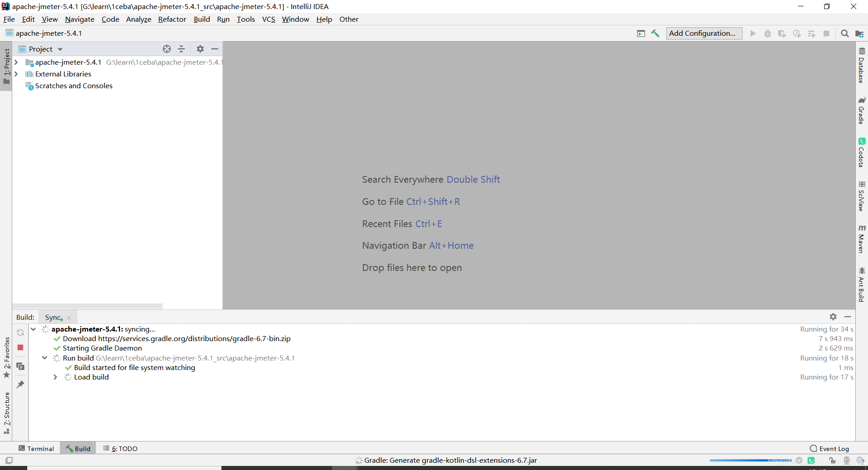Hide the Build tool window
This screenshot has height=470, width=868.
pos(848,317)
